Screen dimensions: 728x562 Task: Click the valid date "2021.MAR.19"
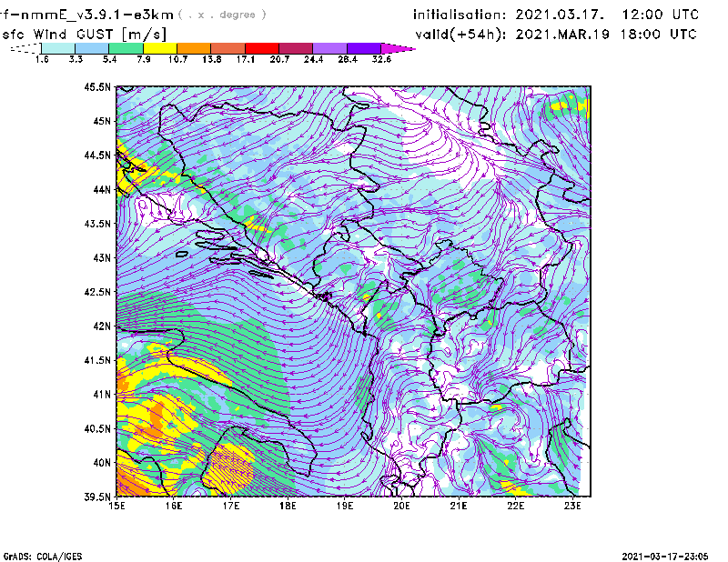tap(562, 35)
